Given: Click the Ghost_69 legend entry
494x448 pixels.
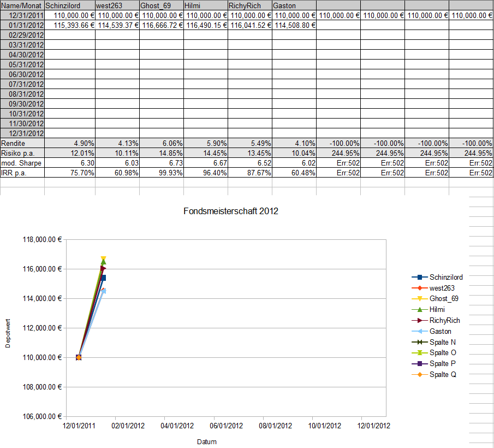Looking at the screenshot, I should pyautogui.click(x=435, y=298).
